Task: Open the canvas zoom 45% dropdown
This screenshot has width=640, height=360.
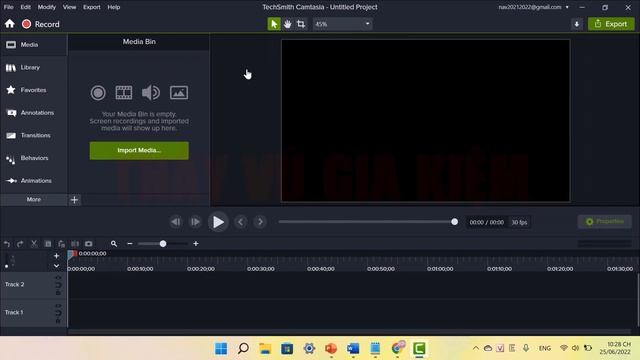Action: pos(342,24)
